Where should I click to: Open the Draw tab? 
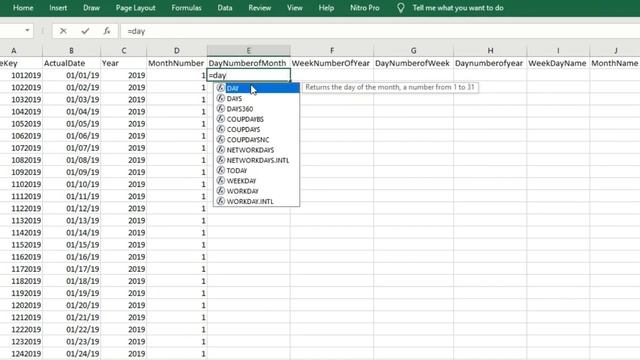tap(91, 8)
